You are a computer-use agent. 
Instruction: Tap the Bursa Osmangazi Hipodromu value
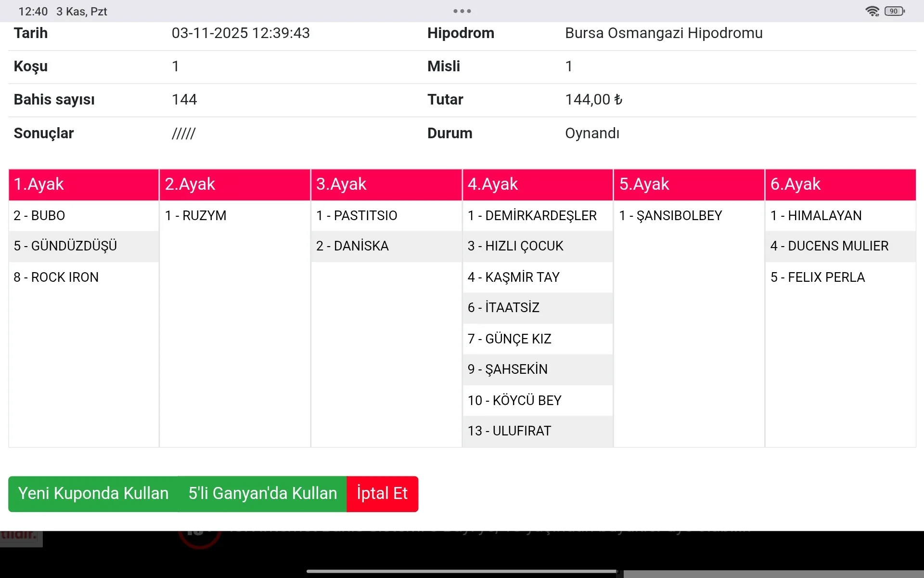(x=664, y=33)
